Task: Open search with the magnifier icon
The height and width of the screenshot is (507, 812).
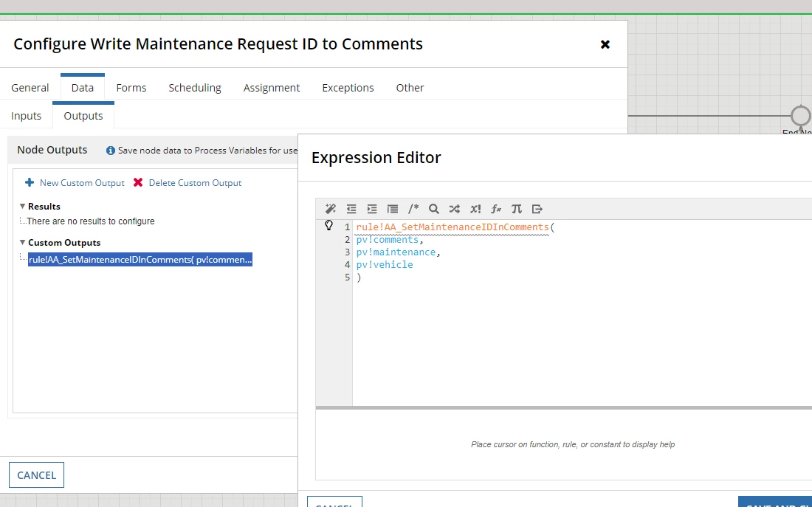Action: click(434, 209)
